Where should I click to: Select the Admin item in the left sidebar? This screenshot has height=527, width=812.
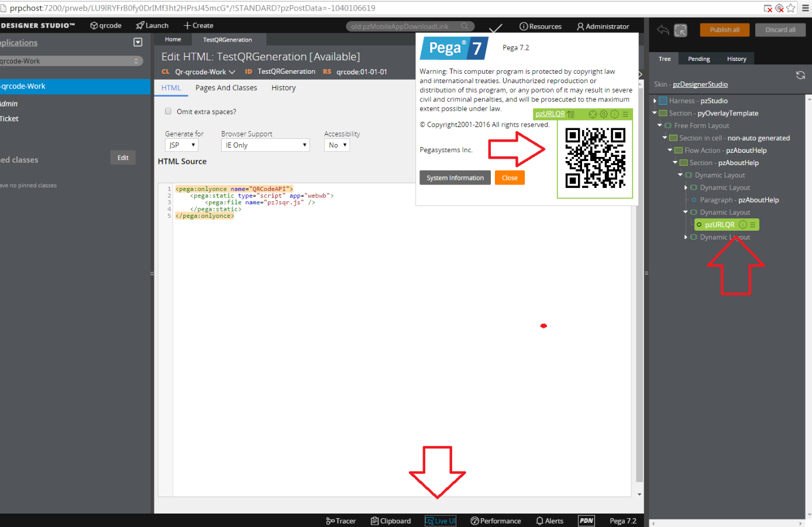9,104
